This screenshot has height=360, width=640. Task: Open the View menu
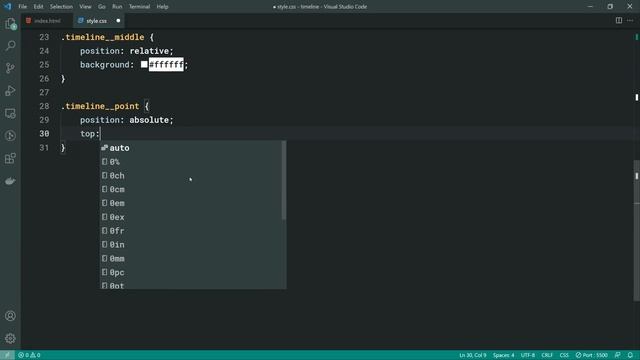85,7
